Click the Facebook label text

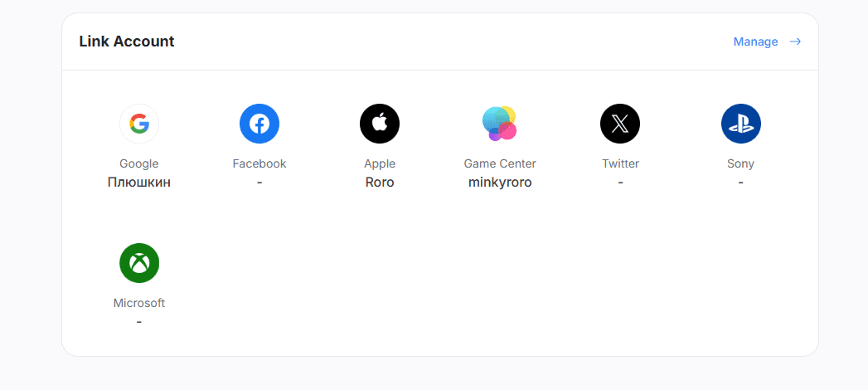point(259,163)
